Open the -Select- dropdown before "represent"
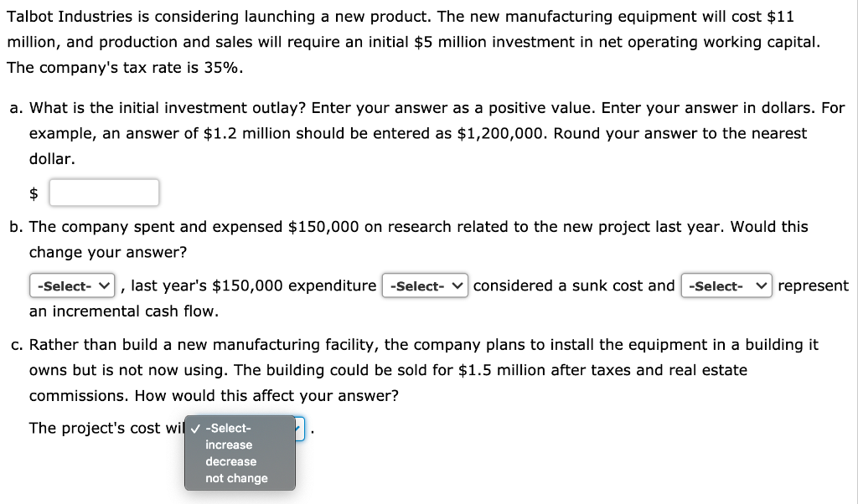Screen dimensions: 858x504 [x=726, y=285]
